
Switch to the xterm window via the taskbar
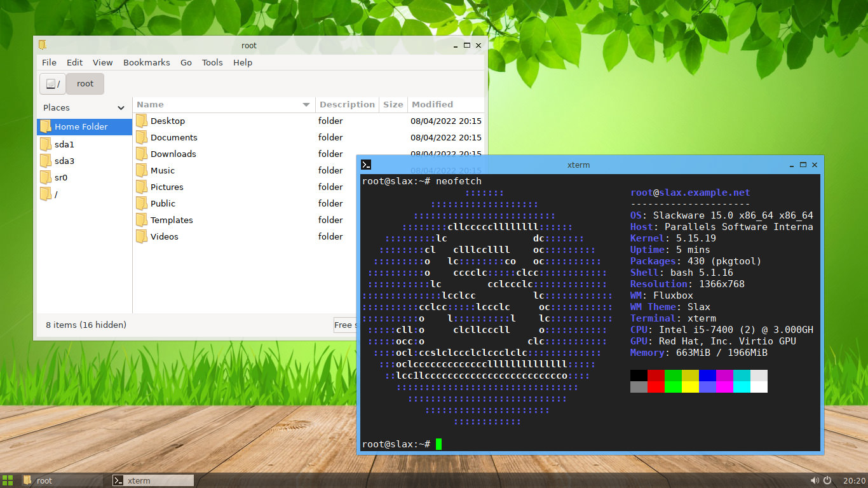pyautogui.click(x=151, y=480)
